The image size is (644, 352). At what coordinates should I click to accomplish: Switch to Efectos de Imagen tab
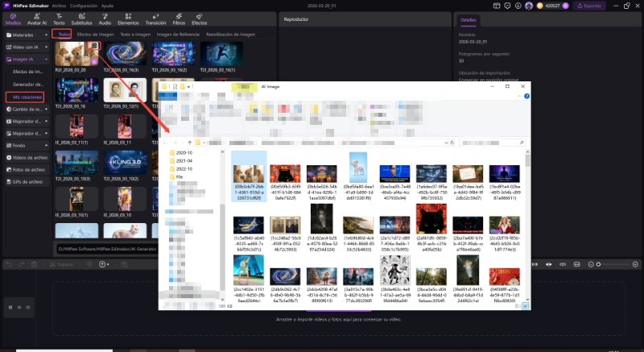pos(94,34)
